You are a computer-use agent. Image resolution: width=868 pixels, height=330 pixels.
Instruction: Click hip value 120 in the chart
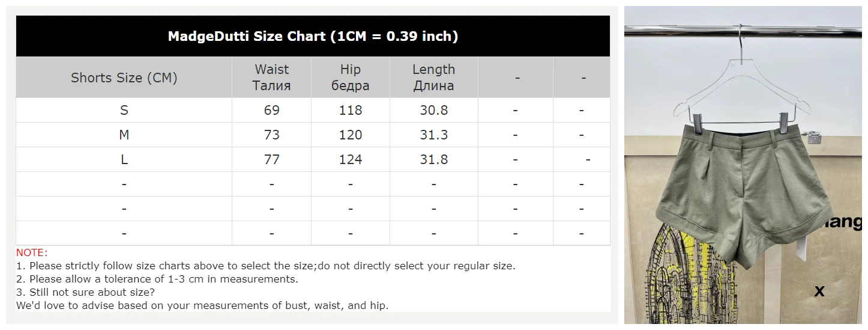351,135
